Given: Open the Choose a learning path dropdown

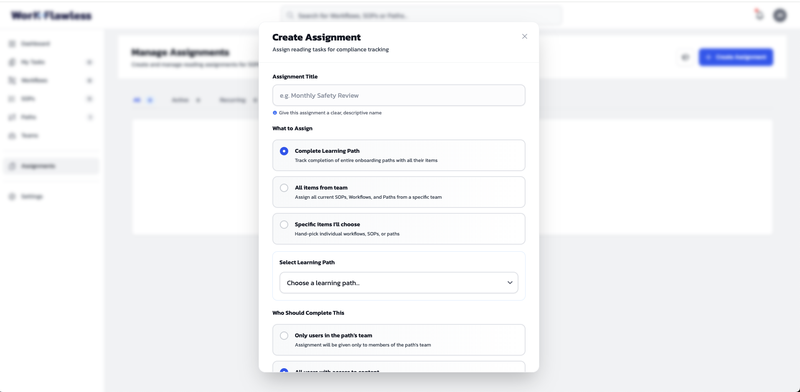Looking at the screenshot, I should [x=398, y=283].
